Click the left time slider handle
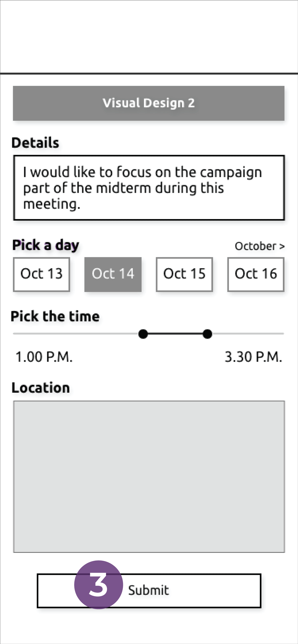 pyautogui.click(x=143, y=334)
